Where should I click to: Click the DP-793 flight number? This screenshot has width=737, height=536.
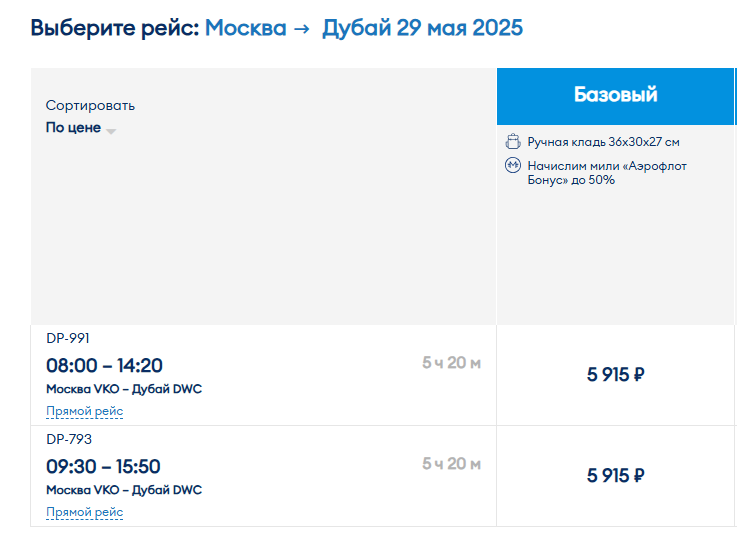69,439
